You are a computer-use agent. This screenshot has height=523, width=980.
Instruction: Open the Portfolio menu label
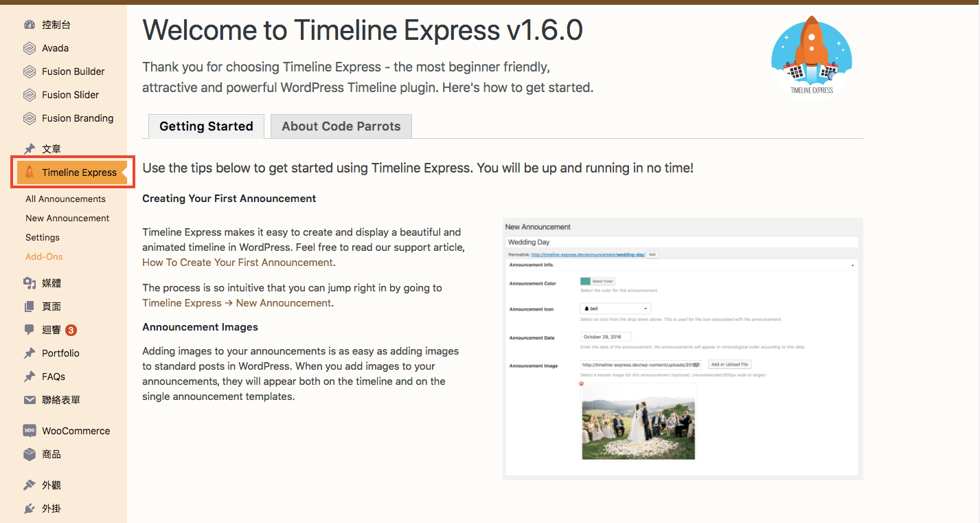[x=60, y=353]
